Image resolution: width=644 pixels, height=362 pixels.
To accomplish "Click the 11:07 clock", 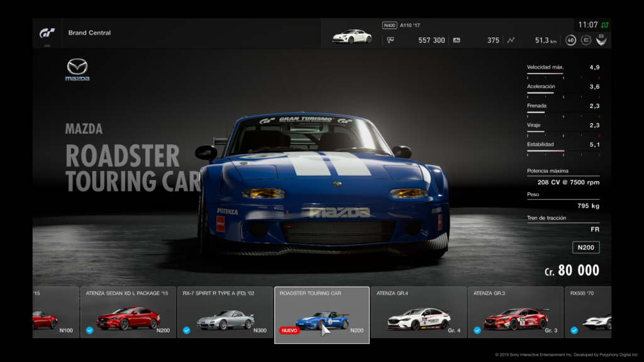I will tap(588, 25).
